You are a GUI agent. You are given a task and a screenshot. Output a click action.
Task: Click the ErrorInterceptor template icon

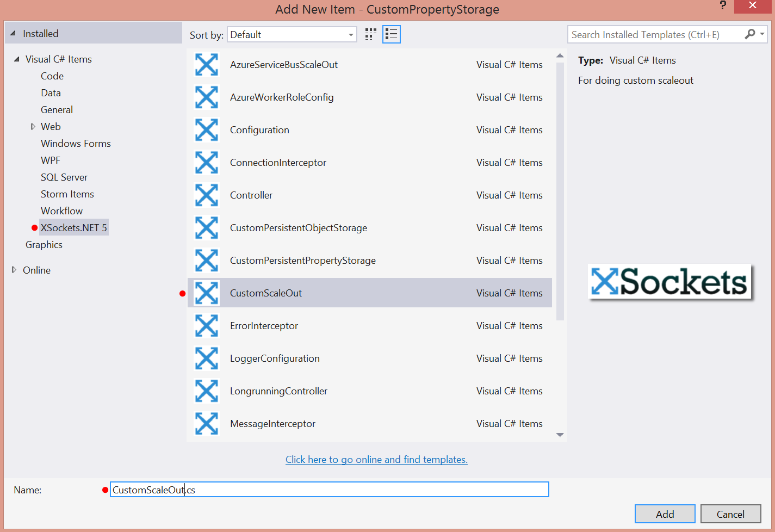coord(207,326)
